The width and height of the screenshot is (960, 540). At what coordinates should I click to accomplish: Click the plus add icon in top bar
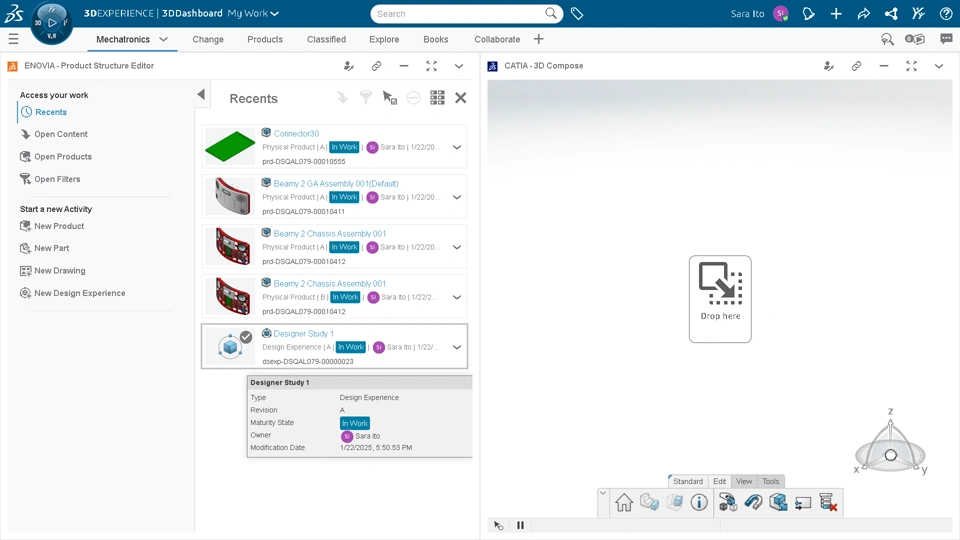pyautogui.click(x=836, y=13)
